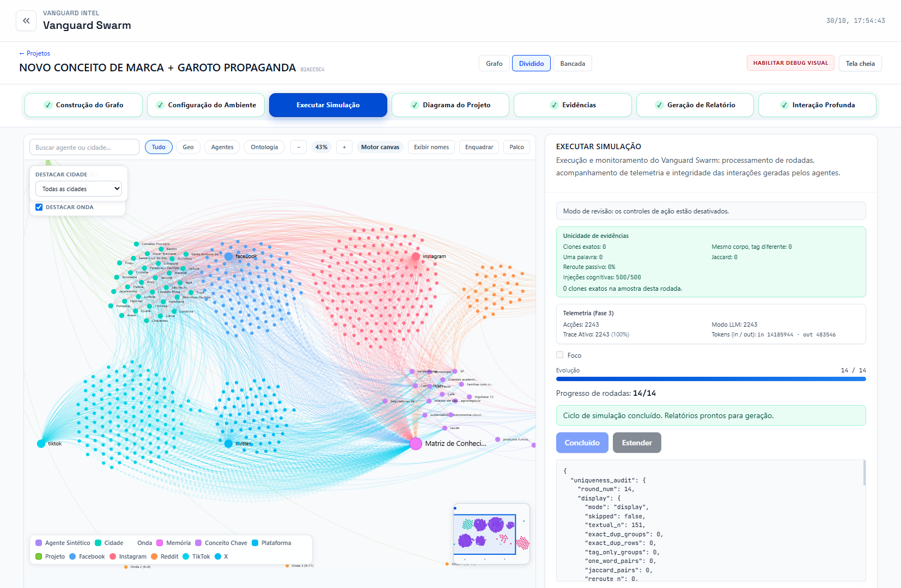
Task: Click the Memória legend marker
Action: pyautogui.click(x=160, y=543)
